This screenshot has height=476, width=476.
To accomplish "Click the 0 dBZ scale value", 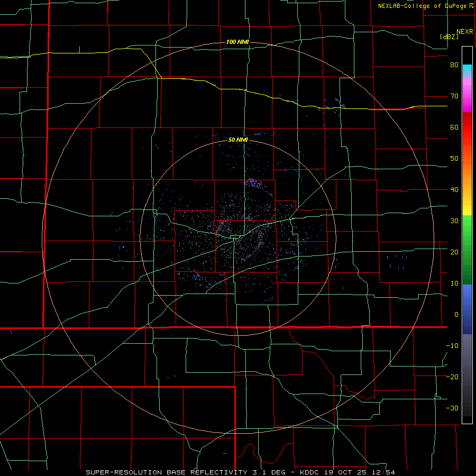I will pos(456,315).
